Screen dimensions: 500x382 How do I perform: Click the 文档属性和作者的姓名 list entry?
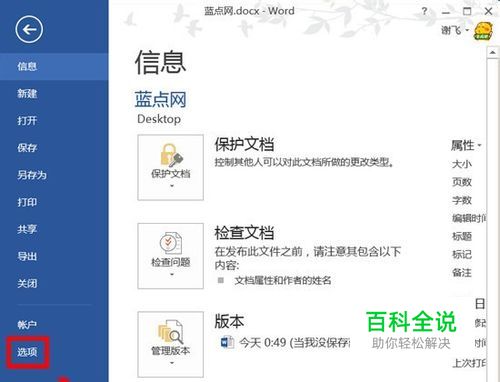[x=283, y=280]
